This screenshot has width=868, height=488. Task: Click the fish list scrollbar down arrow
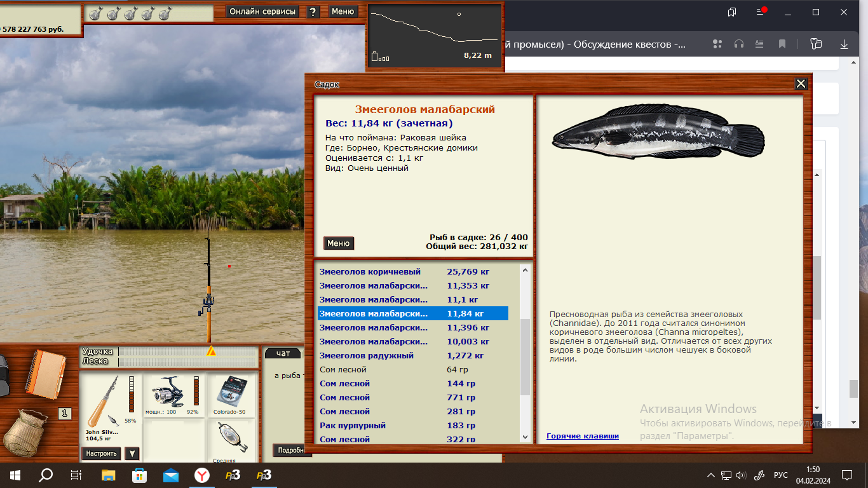[x=525, y=437]
